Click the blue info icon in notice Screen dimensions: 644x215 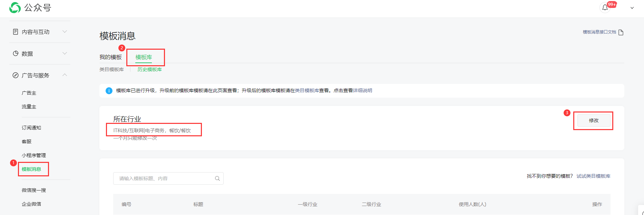(x=109, y=91)
